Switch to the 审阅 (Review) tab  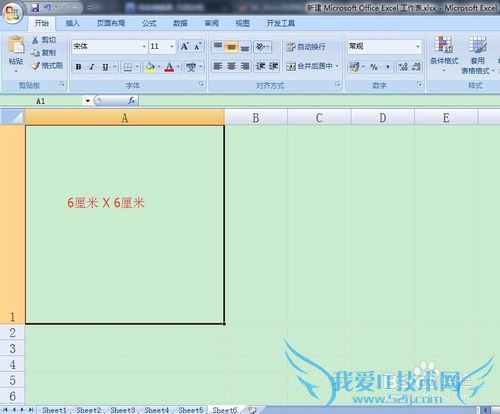click(x=212, y=23)
